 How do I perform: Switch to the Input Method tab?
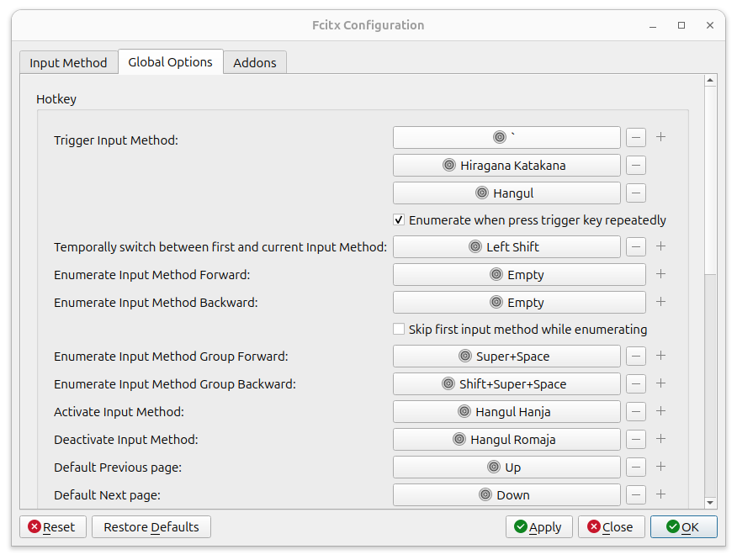[x=68, y=62]
